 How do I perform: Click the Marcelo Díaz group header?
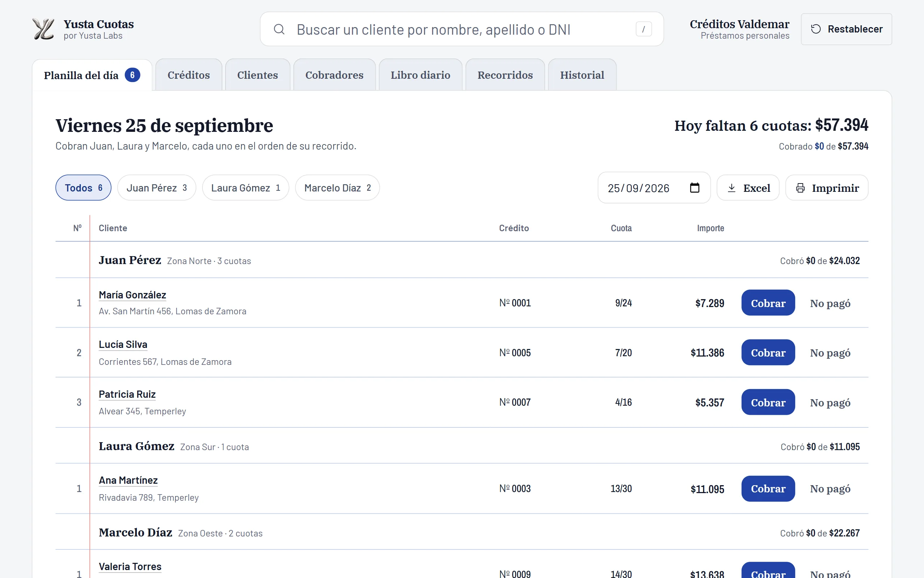click(x=462, y=532)
